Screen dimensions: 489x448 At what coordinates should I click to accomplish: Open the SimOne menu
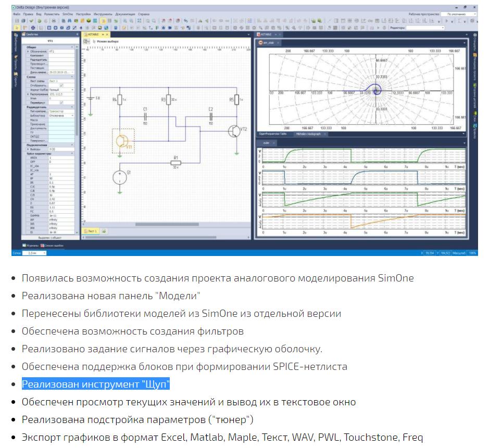68,14
